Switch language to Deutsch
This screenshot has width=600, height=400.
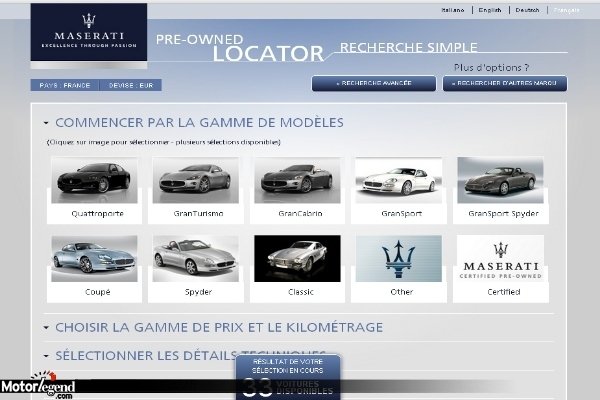pos(527,10)
